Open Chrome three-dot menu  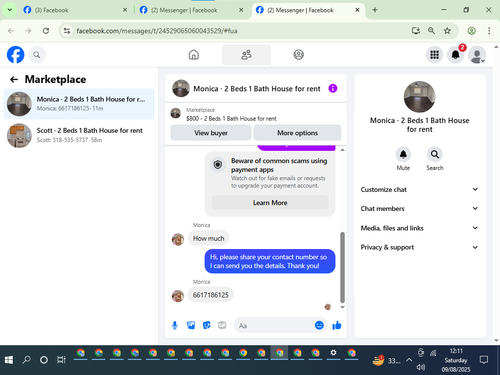(489, 31)
